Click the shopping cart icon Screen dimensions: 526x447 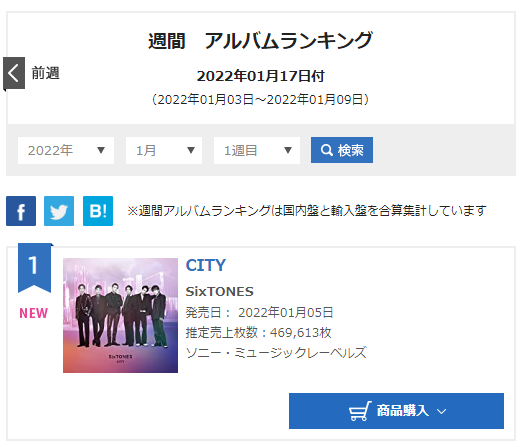(360, 411)
